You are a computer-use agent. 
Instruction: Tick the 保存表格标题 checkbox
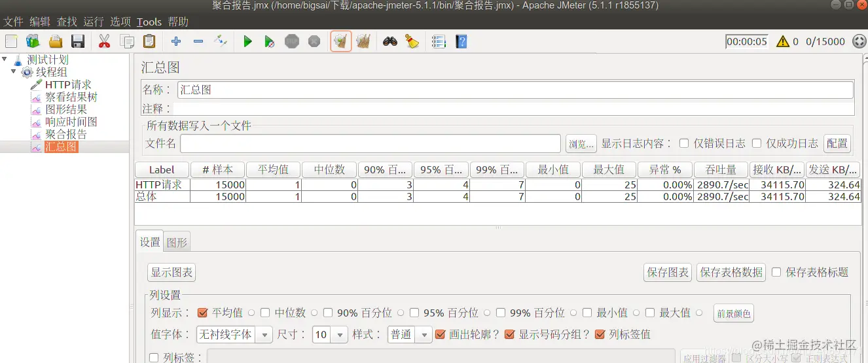[776, 272]
